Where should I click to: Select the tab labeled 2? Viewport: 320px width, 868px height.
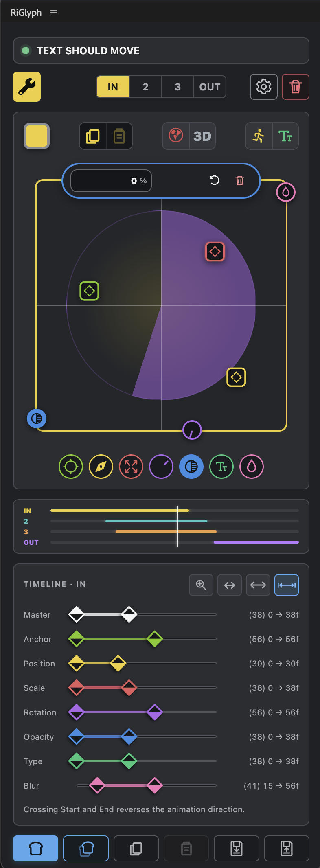click(x=145, y=87)
